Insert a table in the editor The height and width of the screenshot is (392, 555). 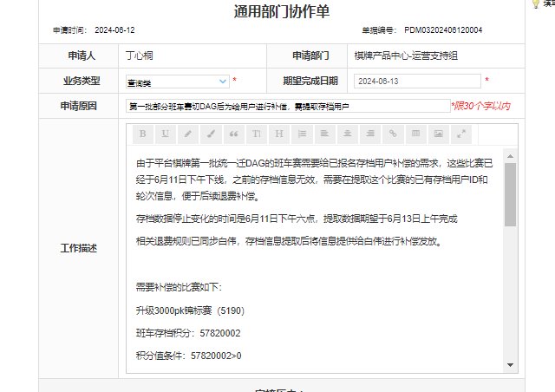(x=415, y=134)
